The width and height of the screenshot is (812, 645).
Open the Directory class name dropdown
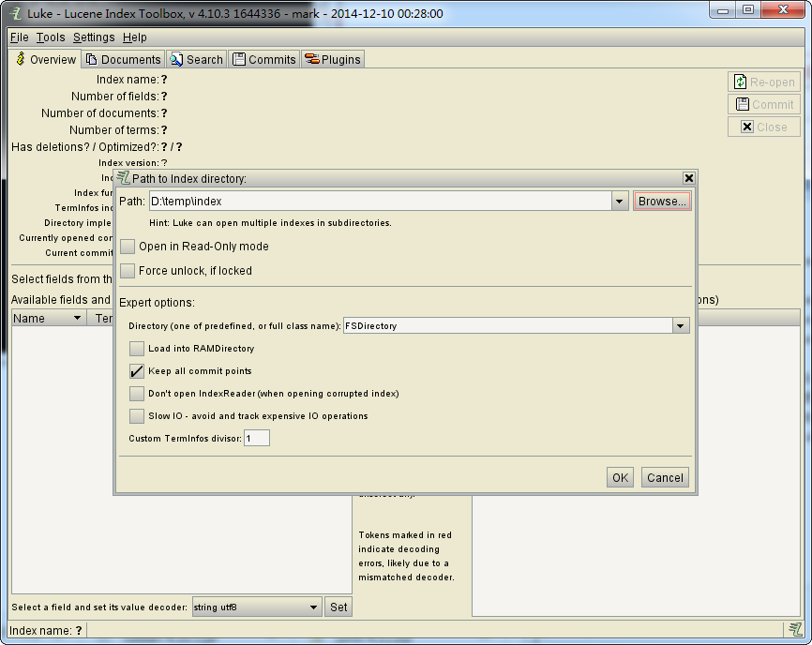681,325
